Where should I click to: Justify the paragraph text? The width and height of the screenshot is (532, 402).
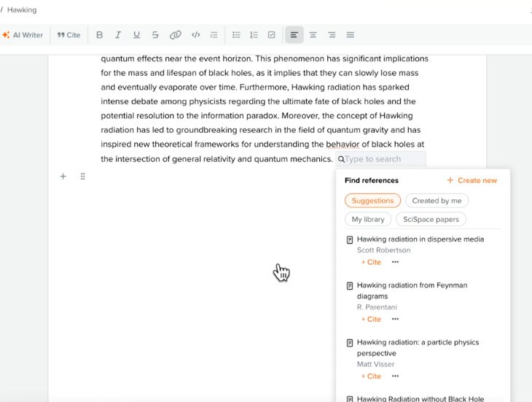tap(350, 35)
